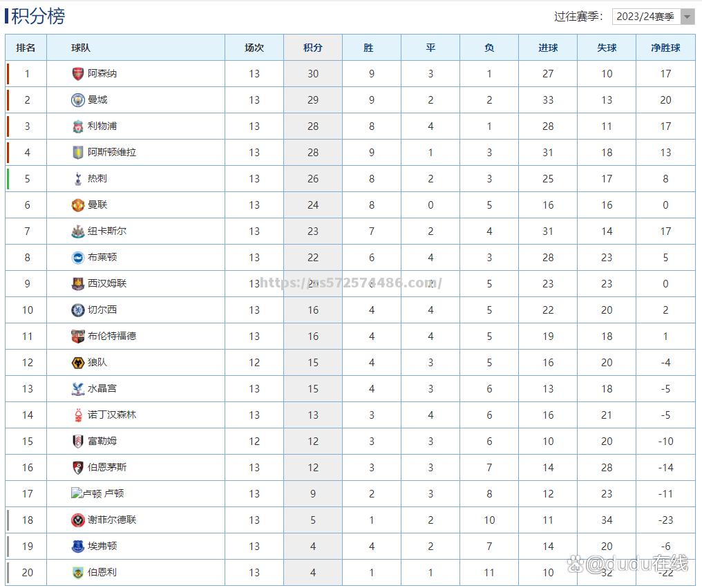Click the Arsenal club crest icon

click(78, 74)
